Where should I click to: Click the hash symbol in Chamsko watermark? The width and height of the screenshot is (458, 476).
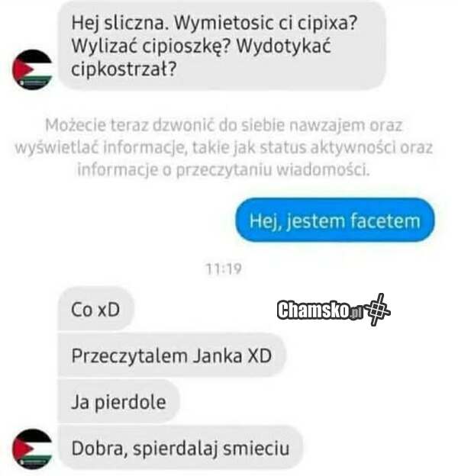377,310
